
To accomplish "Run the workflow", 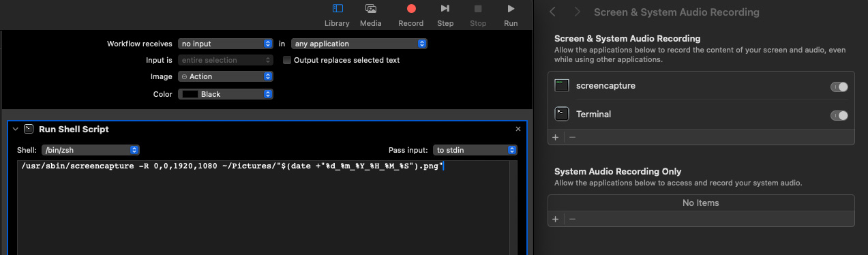I will pyautogui.click(x=511, y=15).
